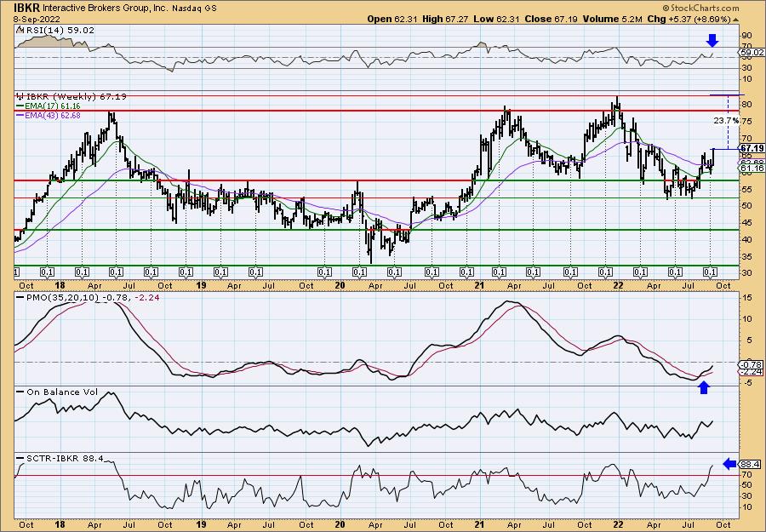Click the Volume 5.2M value
Viewport: 766px width, 532px height.
coord(613,19)
